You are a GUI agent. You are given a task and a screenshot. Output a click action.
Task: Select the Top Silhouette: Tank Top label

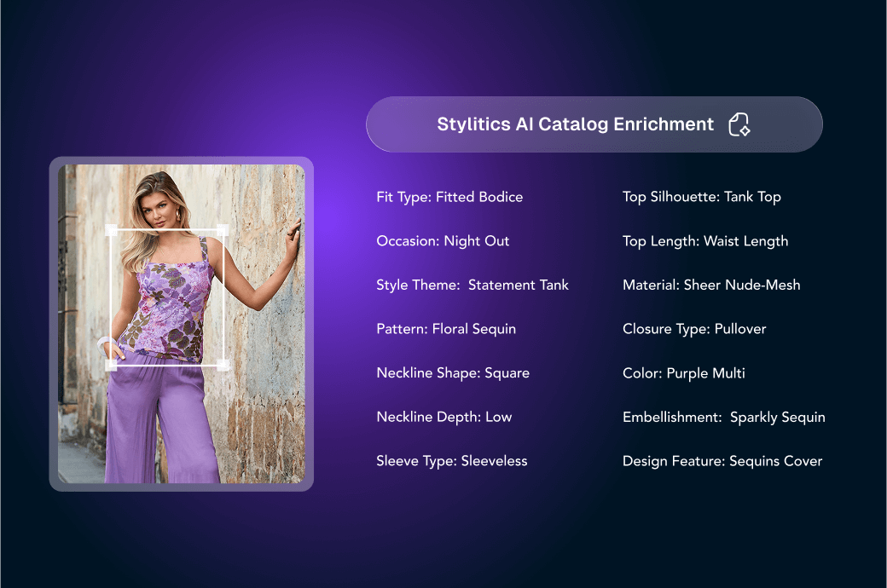tap(702, 197)
